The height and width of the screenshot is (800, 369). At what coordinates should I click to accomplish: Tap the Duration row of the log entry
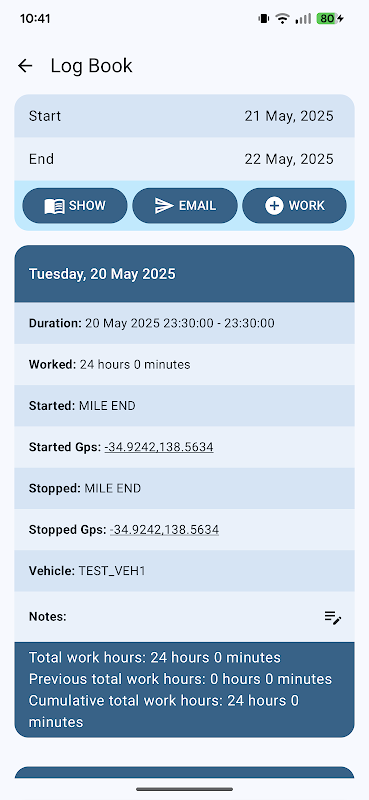coord(184,323)
